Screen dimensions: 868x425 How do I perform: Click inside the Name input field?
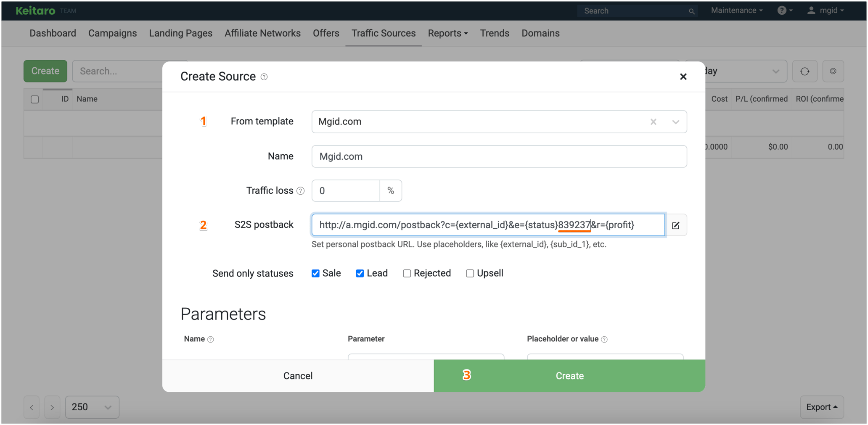499,156
